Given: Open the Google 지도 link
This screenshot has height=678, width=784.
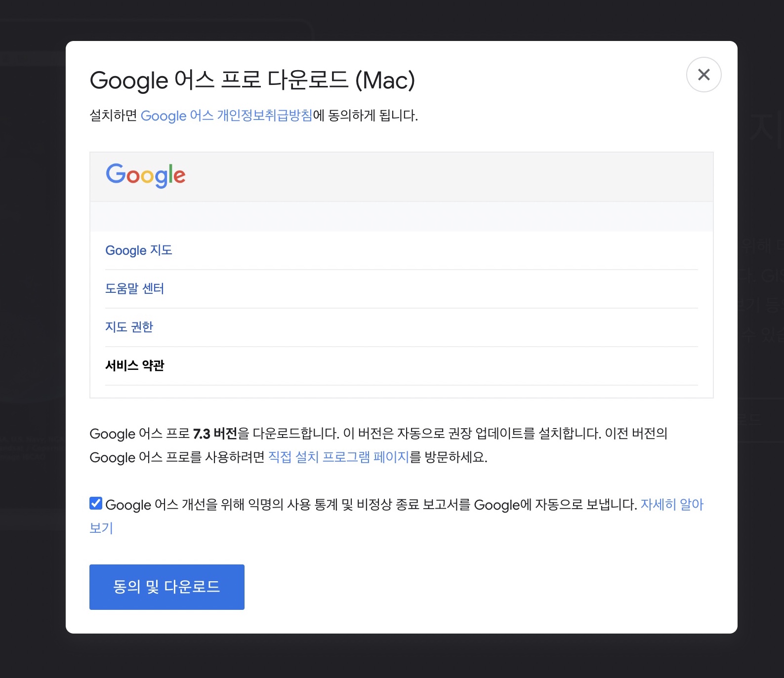Looking at the screenshot, I should click(x=139, y=250).
